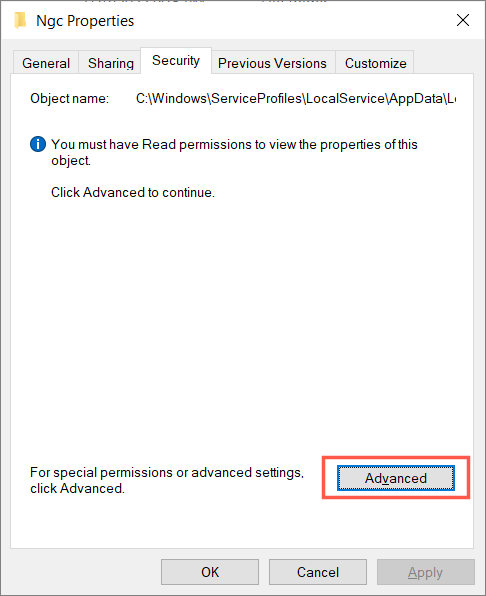Click the blank area of the Security pane

pyautogui.click(x=242, y=323)
